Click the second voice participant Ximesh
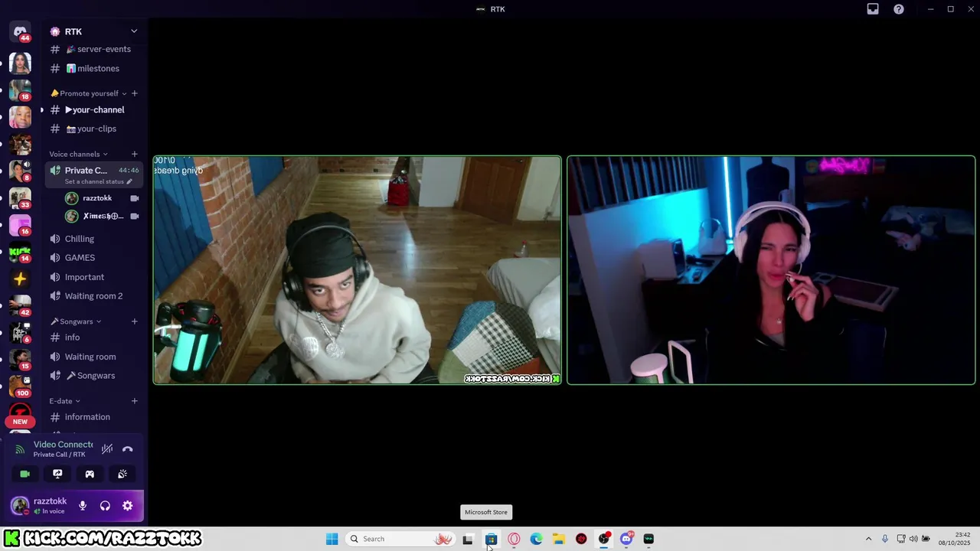 point(101,216)
